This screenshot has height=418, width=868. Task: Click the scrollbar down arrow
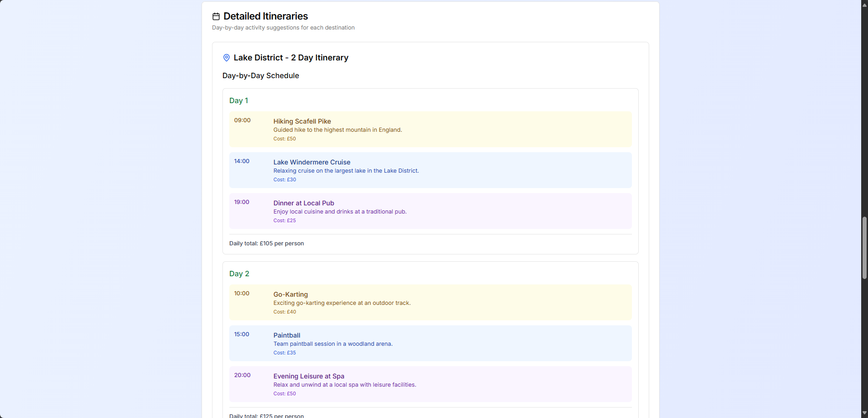tap(864, 413)
